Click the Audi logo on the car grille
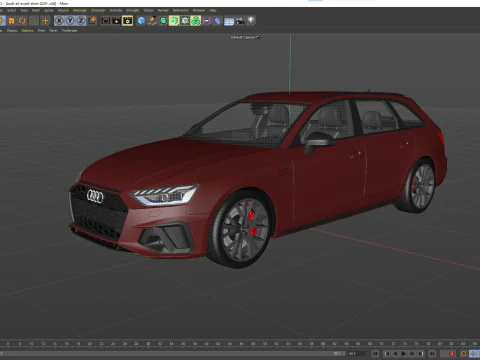The image size is (480, 360). pos(95,196)
